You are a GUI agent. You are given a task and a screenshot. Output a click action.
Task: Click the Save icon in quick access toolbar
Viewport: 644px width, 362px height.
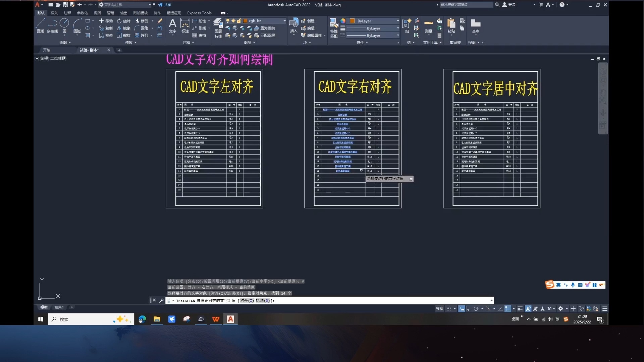65,5
